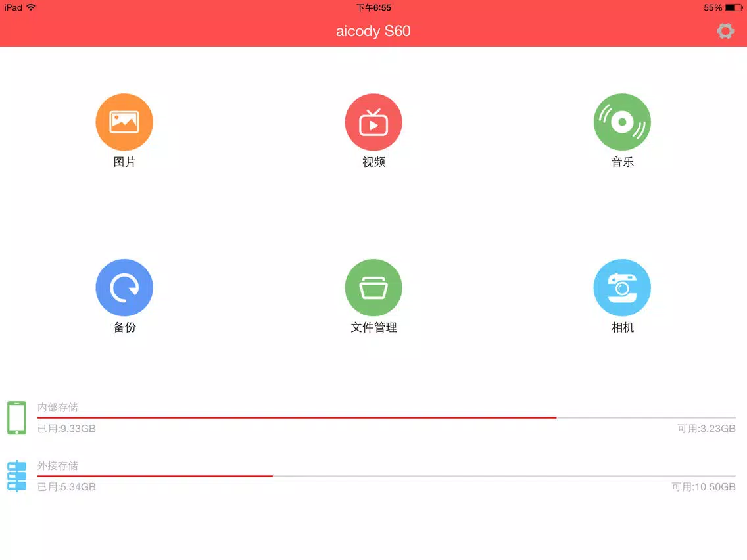Open File Management (文件管理) folder icon
Screen dimensions: 747x560
click(373, 288)
